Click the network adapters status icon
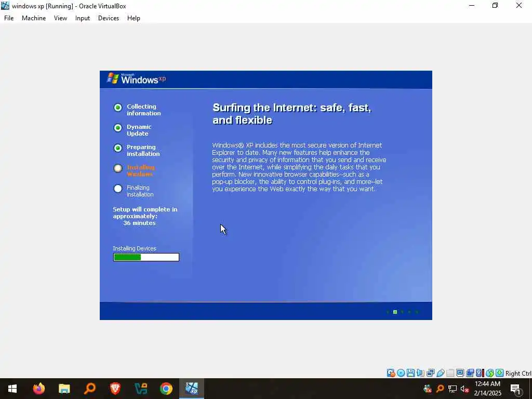Image resolution: width=532 pixels, height=399 pixels. 431,373
